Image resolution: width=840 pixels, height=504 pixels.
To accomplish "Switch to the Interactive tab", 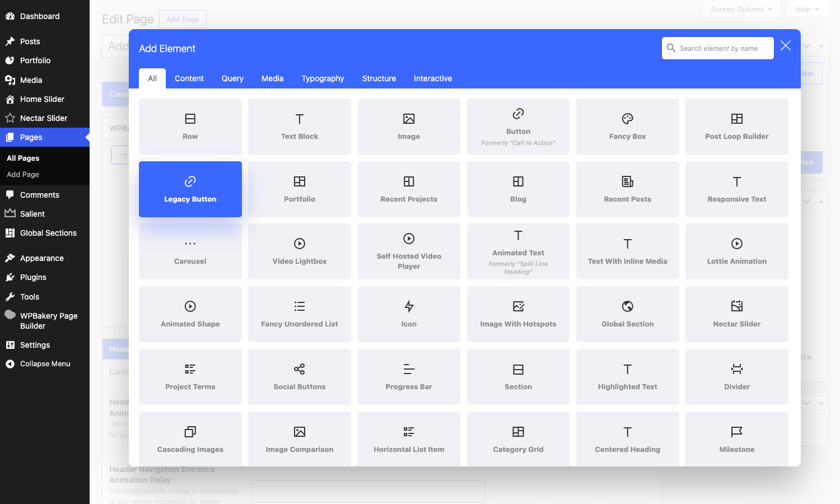I will coord(433,78).
